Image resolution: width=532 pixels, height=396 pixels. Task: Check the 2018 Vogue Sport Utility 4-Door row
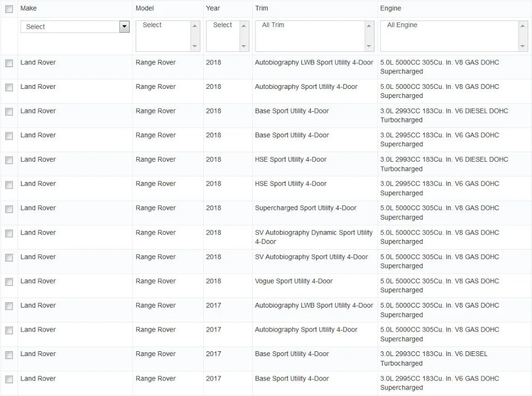click(9, 282)
